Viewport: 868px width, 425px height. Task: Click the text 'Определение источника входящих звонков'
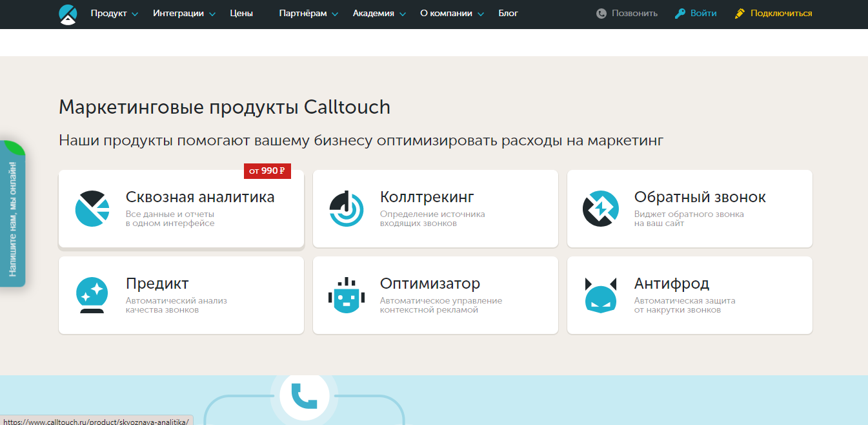pyautogui.click(x=432, y=219)
